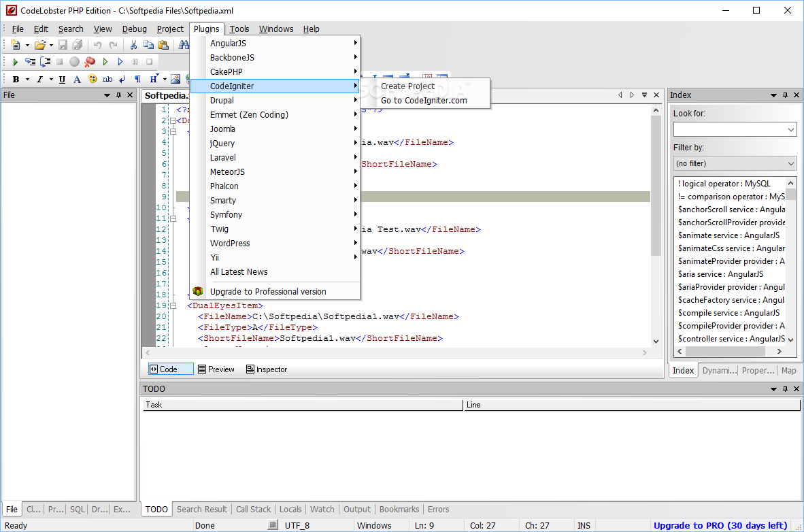The width and height of the screenshot is (804, 532).
Task: Open Find with the binoculars icon
Action: [183, 45]
